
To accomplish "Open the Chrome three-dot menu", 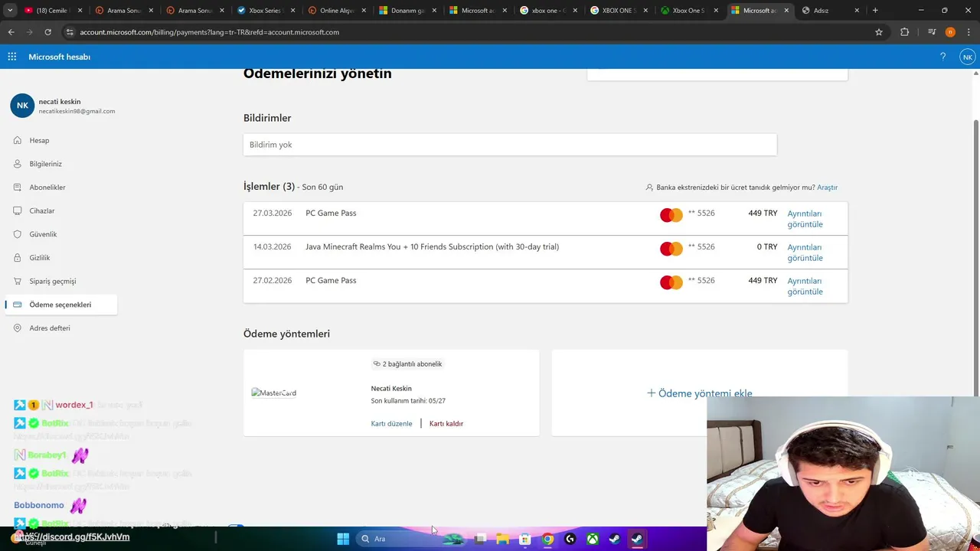I will point(969,32).
